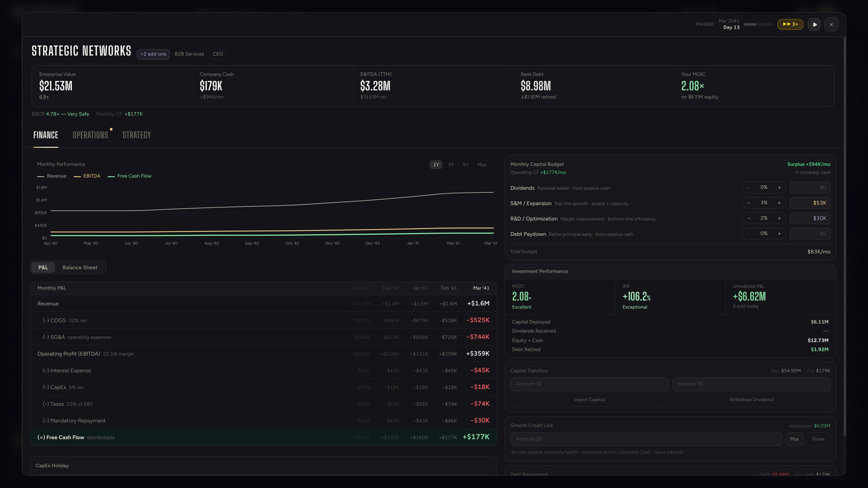Image resolution: width=868 pixels, height=488 pixels.
Task: Click the Unrealized P&L +$6.62M value
Action: [749, 296]
